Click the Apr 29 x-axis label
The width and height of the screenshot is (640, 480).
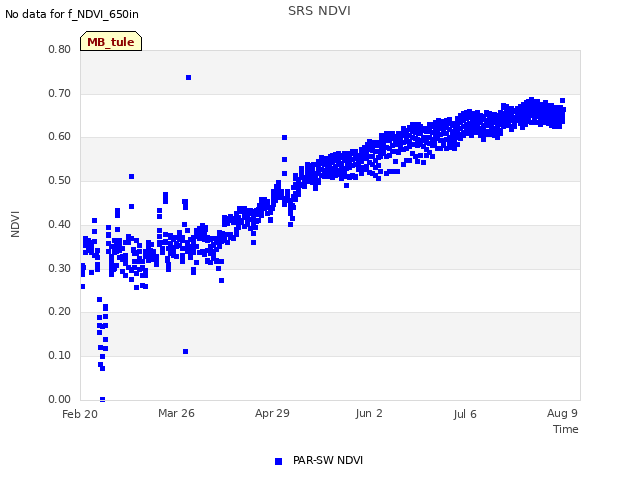click(x=272, y=413)
